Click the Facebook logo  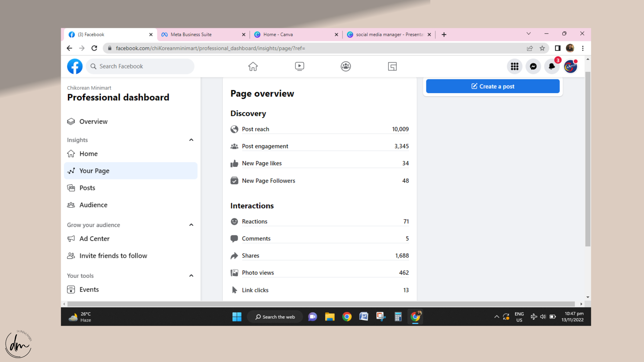[75, 66]
